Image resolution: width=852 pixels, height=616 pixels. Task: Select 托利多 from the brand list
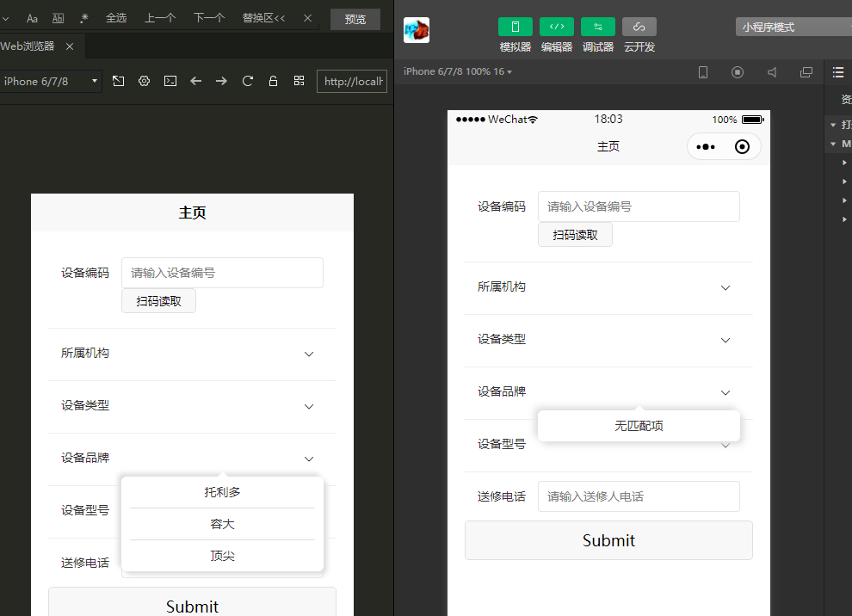pyautogui.click(x=222, y=492)
